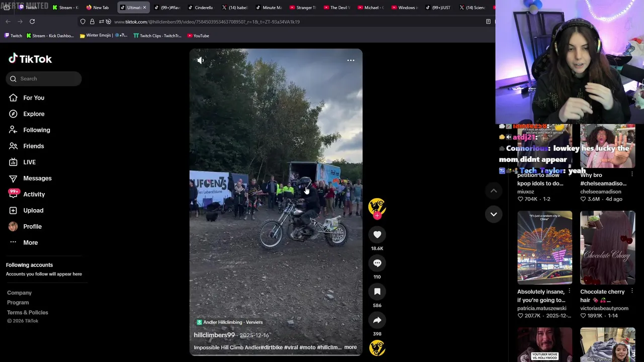Like the video using the heart icon
Viewport: 644px width, 362px height.
377,234
